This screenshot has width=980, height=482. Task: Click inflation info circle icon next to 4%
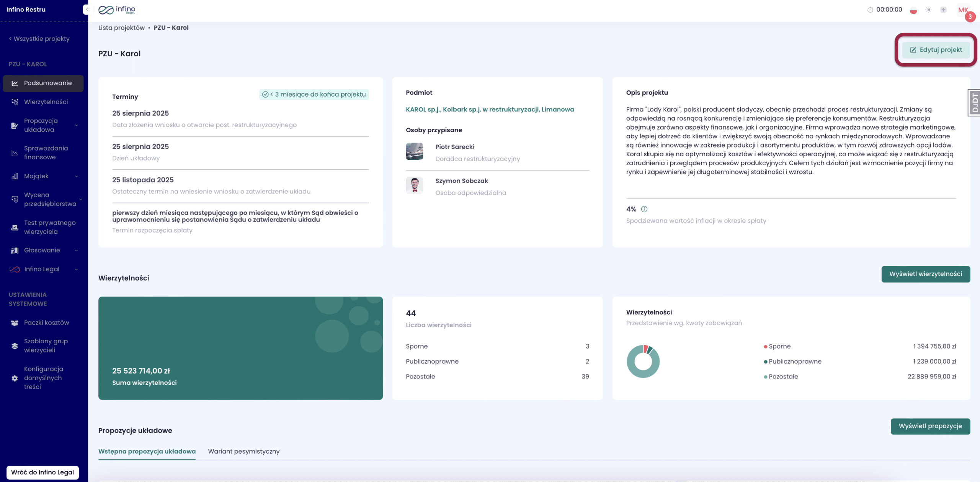click(644, 209)
